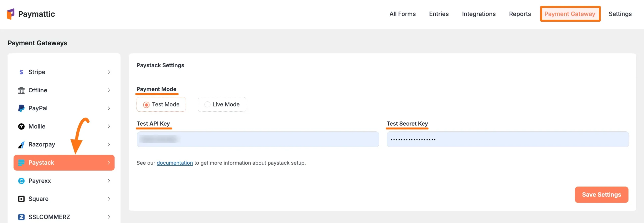Click the Save Settings button
Viewport: 644px width, 223px height.
tap(601, 195)
